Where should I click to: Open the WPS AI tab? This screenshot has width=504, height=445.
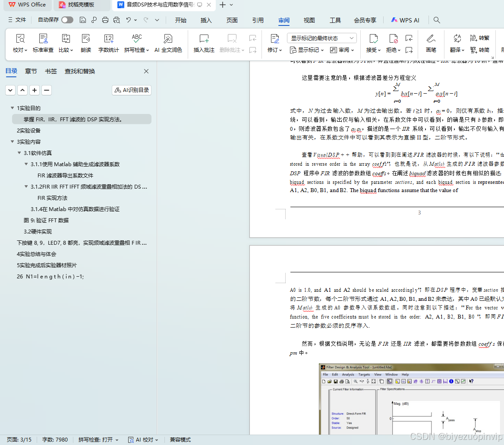pos(405,20)
